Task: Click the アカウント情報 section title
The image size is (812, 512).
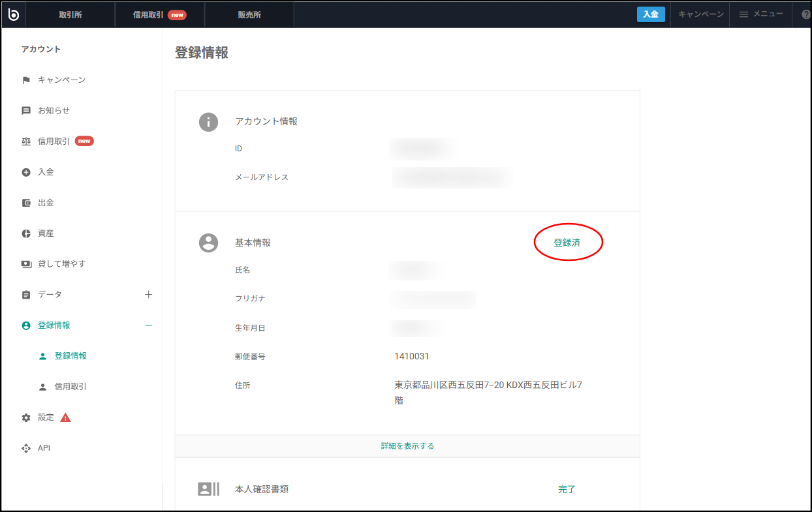Action: coord(266,121)
